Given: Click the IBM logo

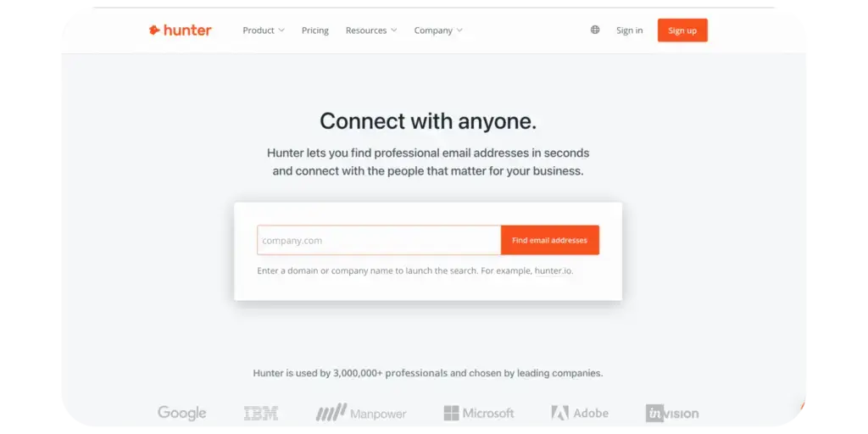Looking at the screenshot, I should [x=261, y=413].
